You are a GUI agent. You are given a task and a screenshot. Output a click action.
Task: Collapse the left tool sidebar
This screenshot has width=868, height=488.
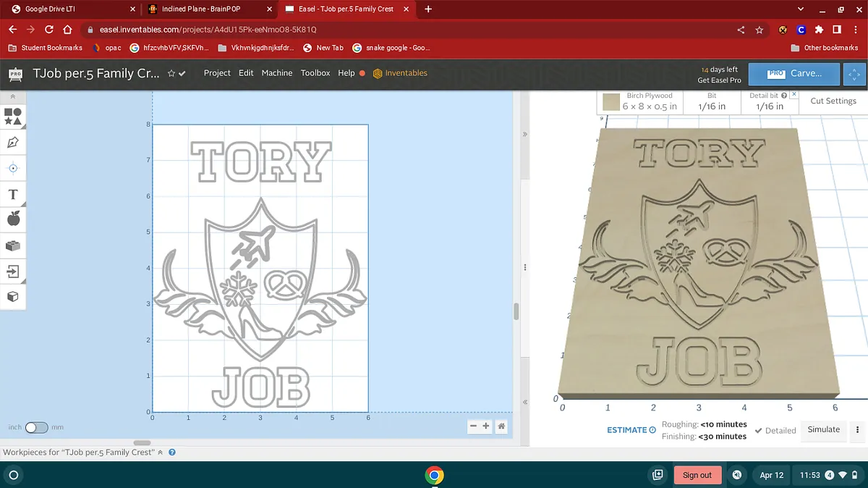click(12, 96)
